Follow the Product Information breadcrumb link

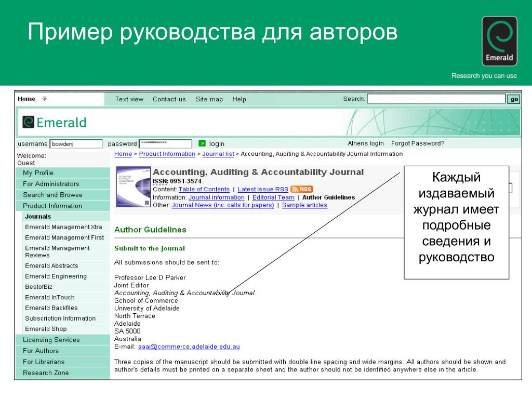167,154
